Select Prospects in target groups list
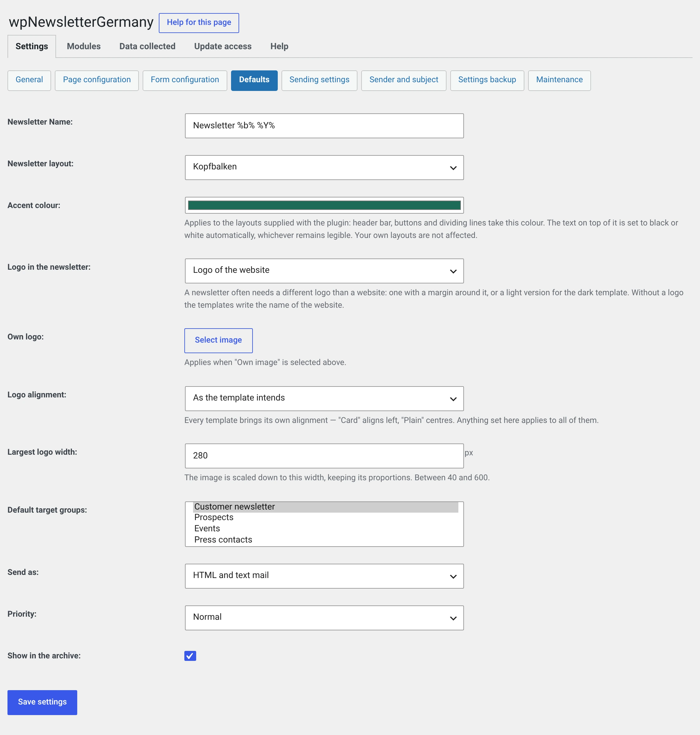This screenshot has width=700, height=735. pos(325,517)
